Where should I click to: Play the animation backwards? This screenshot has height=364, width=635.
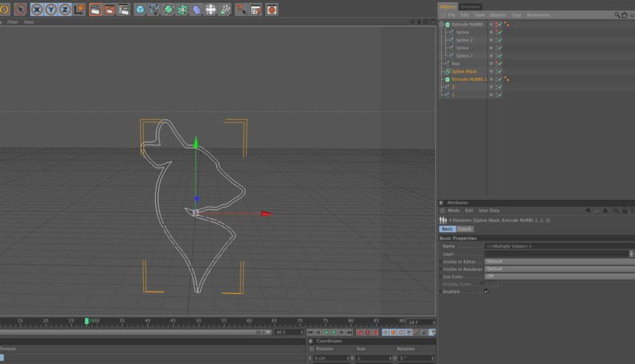click(x=326, y=332)
